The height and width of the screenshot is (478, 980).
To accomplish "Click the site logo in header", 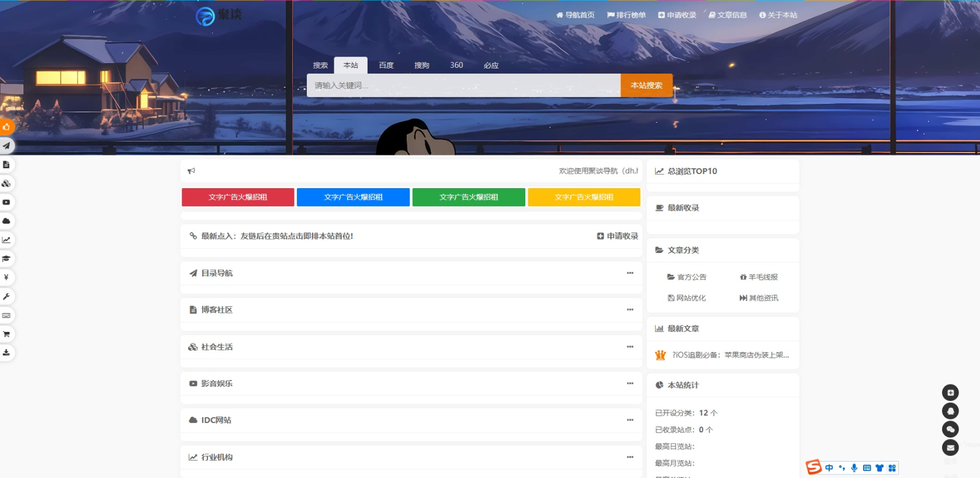I will pos(219,16).
